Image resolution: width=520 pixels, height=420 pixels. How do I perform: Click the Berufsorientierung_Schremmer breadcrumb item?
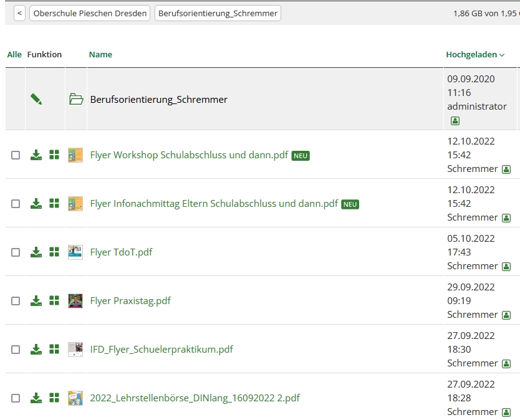pos(218,13)
